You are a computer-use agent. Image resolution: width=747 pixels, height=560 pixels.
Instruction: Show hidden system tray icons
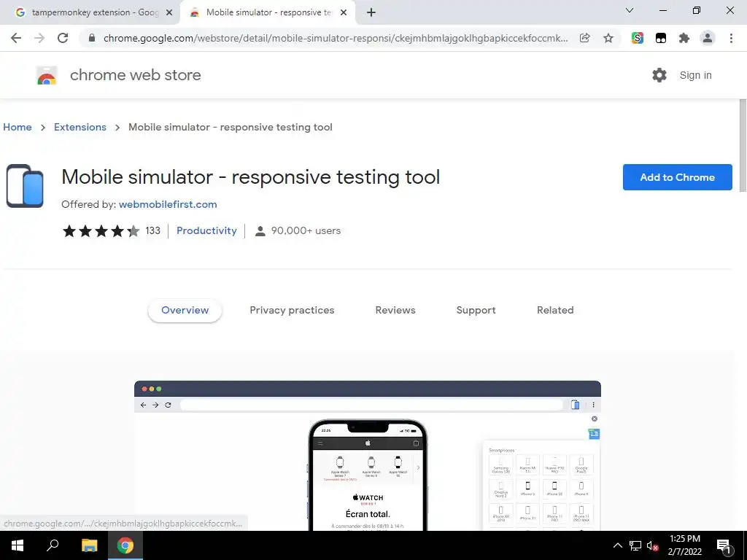[x=617, y=545]
